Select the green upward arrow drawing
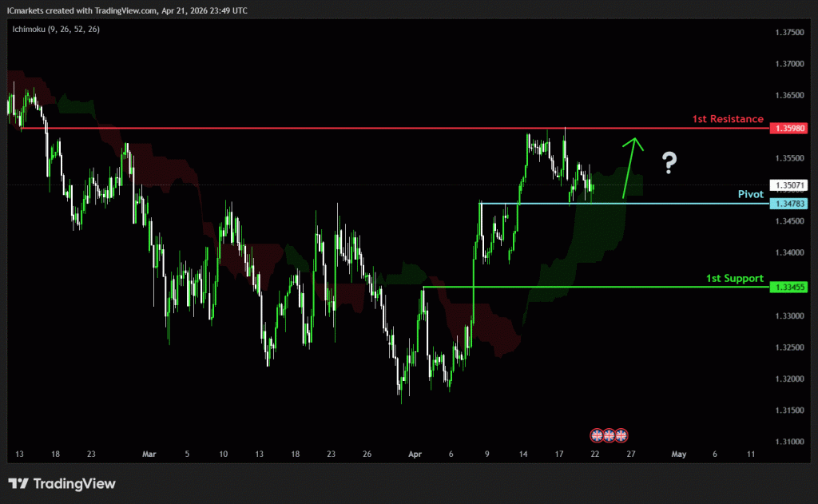818x504 pixels. [631, 166]
